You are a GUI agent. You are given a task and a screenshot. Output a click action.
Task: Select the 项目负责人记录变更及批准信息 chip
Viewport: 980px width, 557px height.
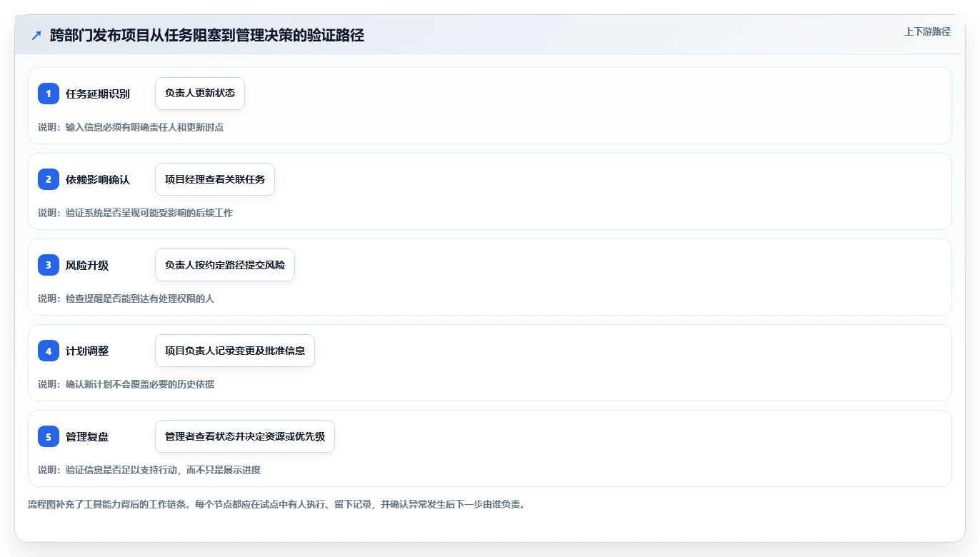coord(235,351)
